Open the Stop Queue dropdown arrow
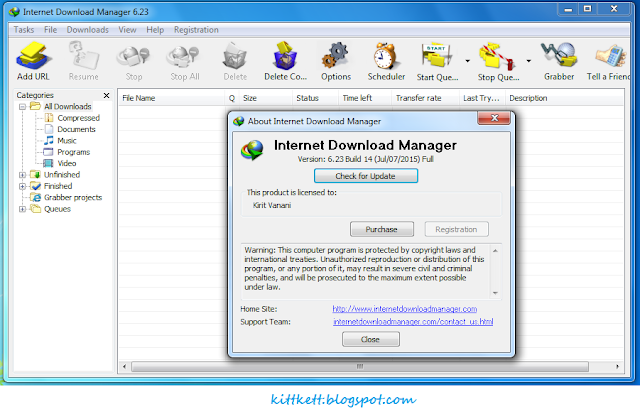The height and width of the screenshot is (414, 640). pyautogui.click(x=529, y=61)
